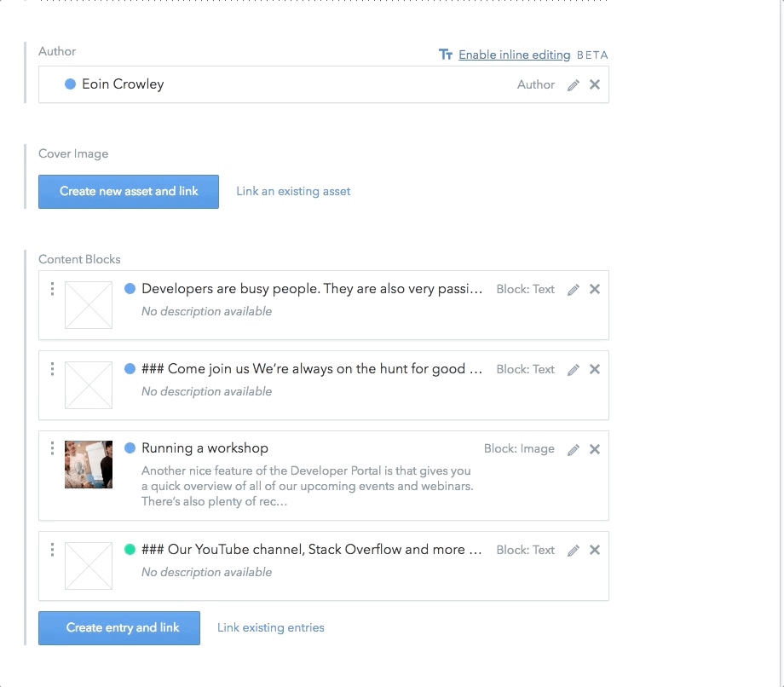Image resolution: width=784 pixels, height=687 pixels.
Task: Click drag handle of Developers are busy block
Action: point(52,289)
